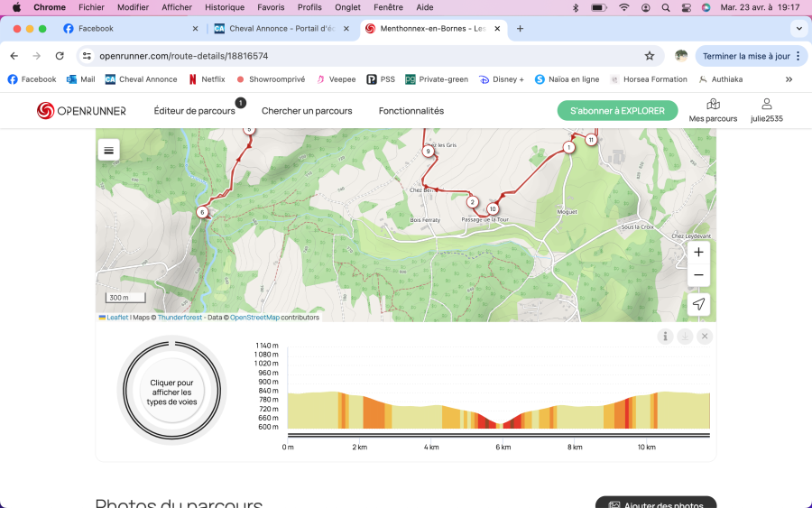
Task: Open julie2535 account profile
Action: click(x=766, y=110)
